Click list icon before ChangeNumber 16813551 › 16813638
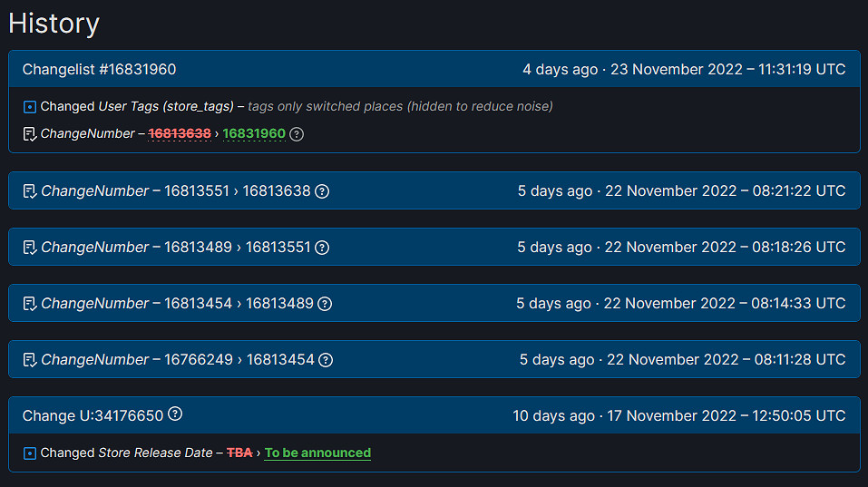Viewport: 868px width, 487px height. [x=29, y=191]
